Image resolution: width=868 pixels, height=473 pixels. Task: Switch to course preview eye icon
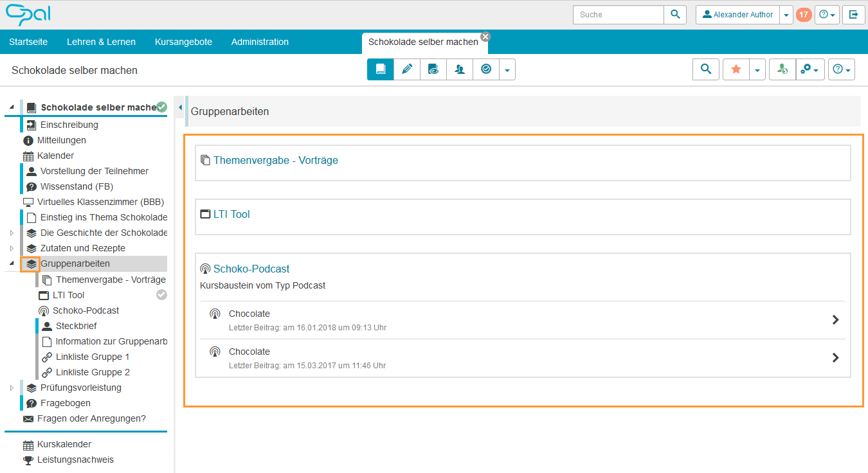pyautogui.click(x=433, y=69)
